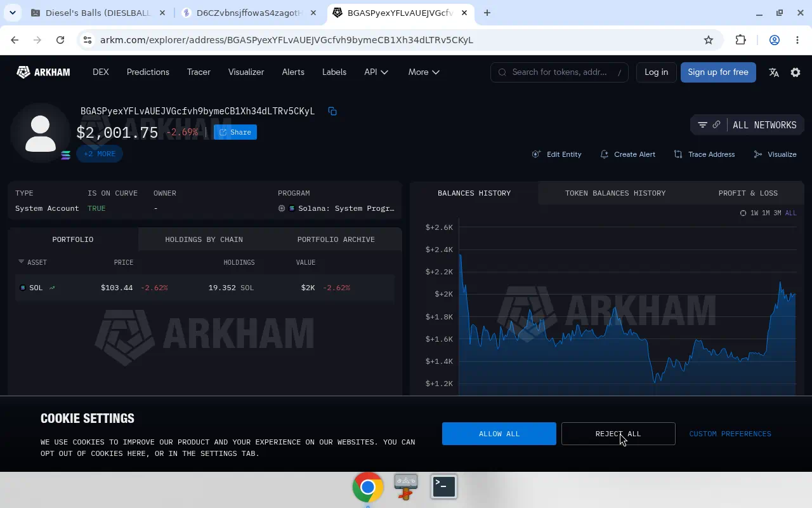This screenshot has height=508, width=812.
Task: Reload the page
Action: (60, 40)
